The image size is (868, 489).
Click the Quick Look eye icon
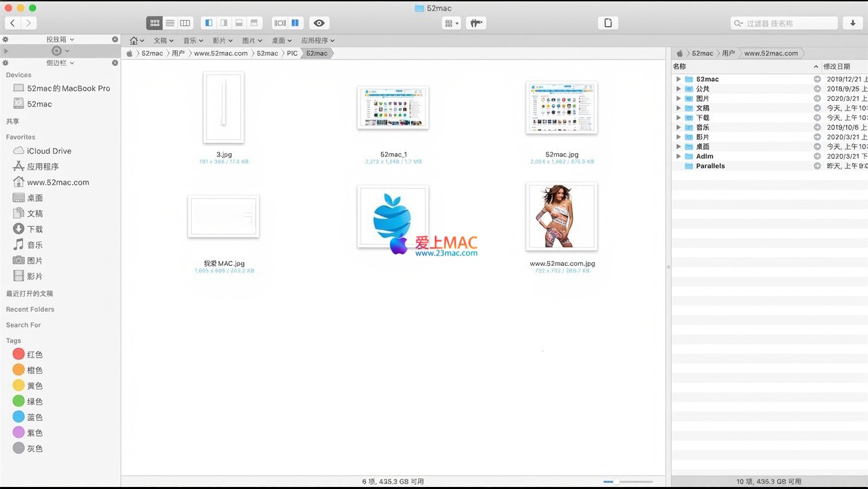tap(319, 23)
